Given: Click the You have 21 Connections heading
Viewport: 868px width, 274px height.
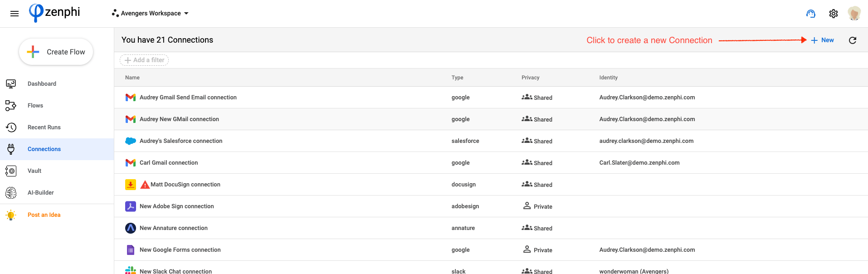Looking at the screenshot, I should pos(167,40).
